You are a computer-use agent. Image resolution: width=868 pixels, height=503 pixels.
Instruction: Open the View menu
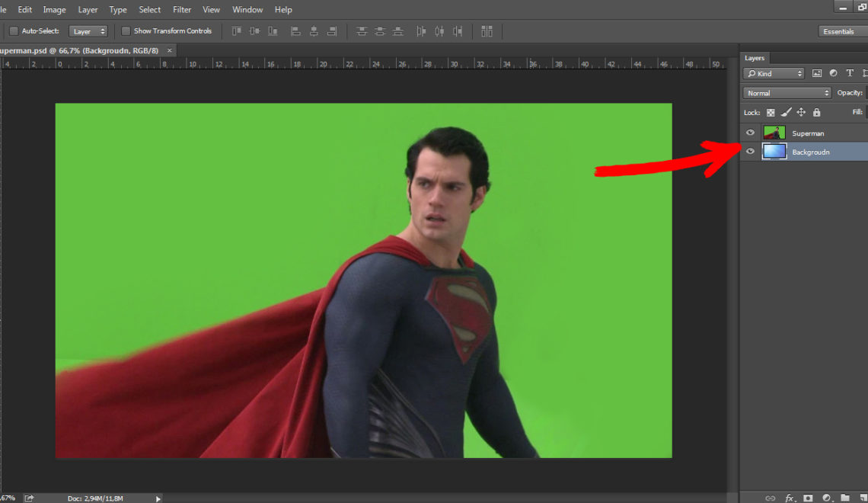(x=211, y=9)
